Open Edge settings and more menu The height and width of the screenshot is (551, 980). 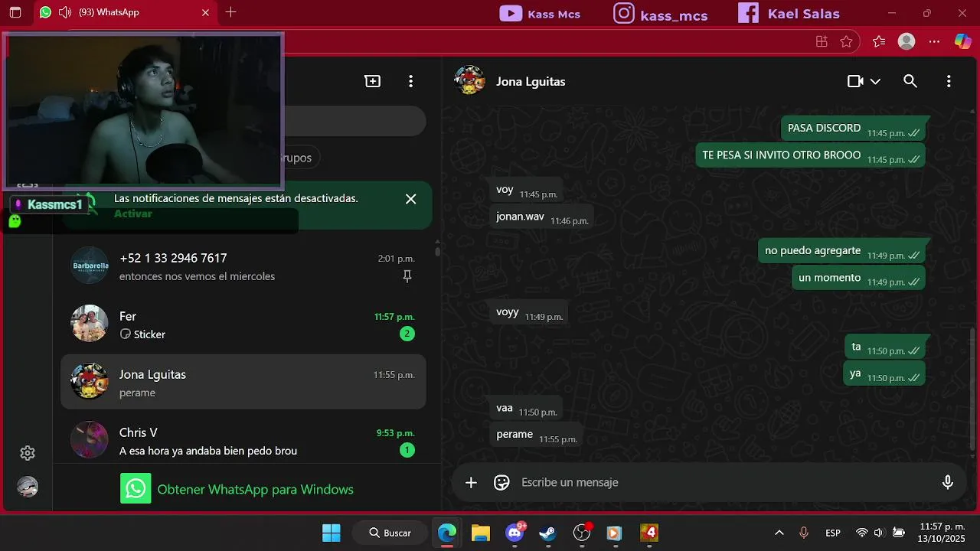[x=934, y=41]
